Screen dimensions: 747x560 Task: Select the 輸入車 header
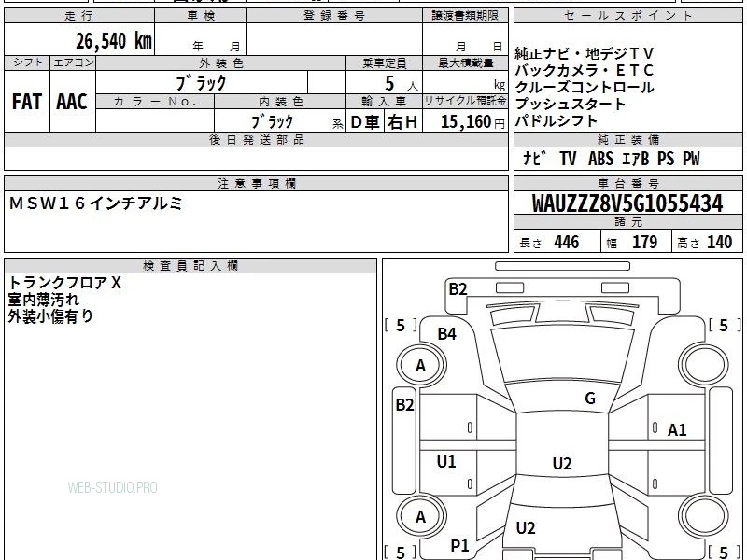click(x=384, y=102)
